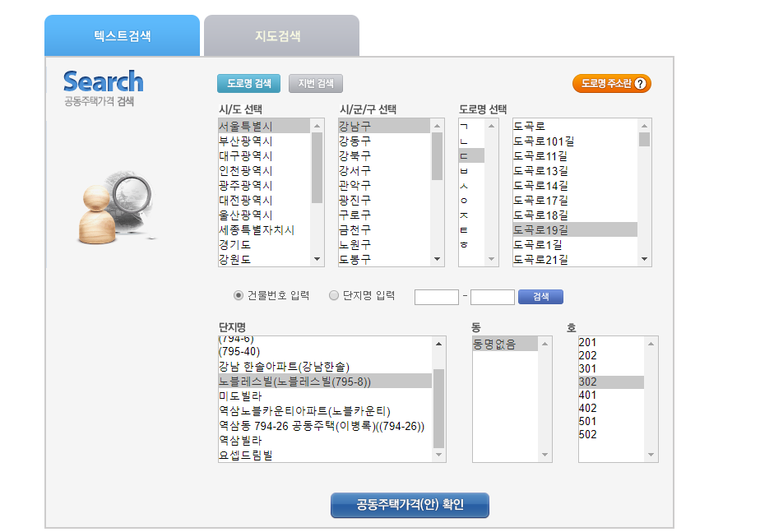Screen dimensions: 760x532
Task: Select 노원구 in the 시/군/구 list
Action: pos(384,244)
